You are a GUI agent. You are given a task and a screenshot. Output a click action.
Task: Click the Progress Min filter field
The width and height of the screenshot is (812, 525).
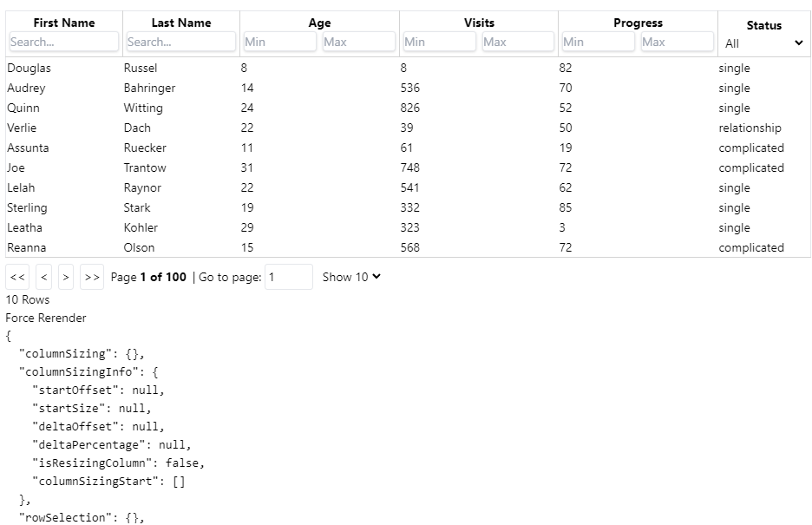pos(597,42)
